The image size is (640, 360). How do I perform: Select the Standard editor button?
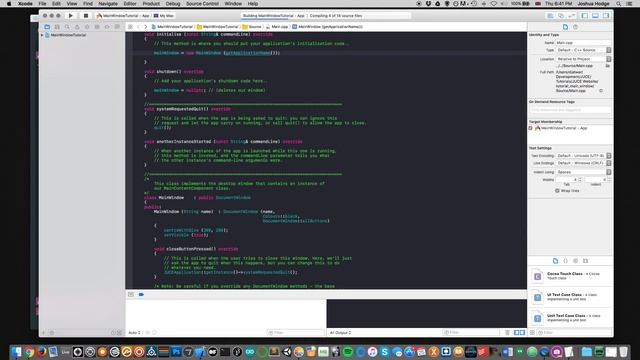(x=550, y=16)
